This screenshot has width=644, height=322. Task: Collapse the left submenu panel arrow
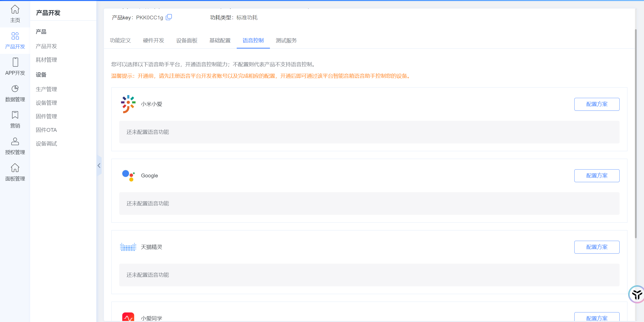[99, 166]
